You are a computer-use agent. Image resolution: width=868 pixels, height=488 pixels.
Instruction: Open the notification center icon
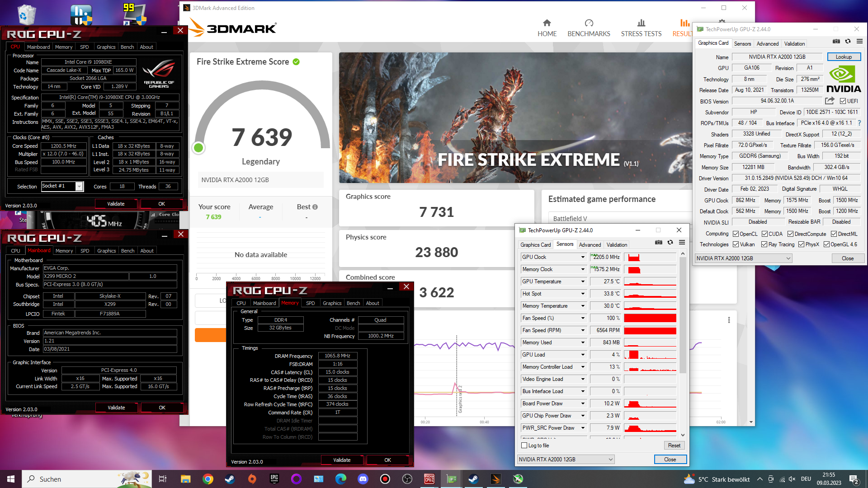[854, 479]
